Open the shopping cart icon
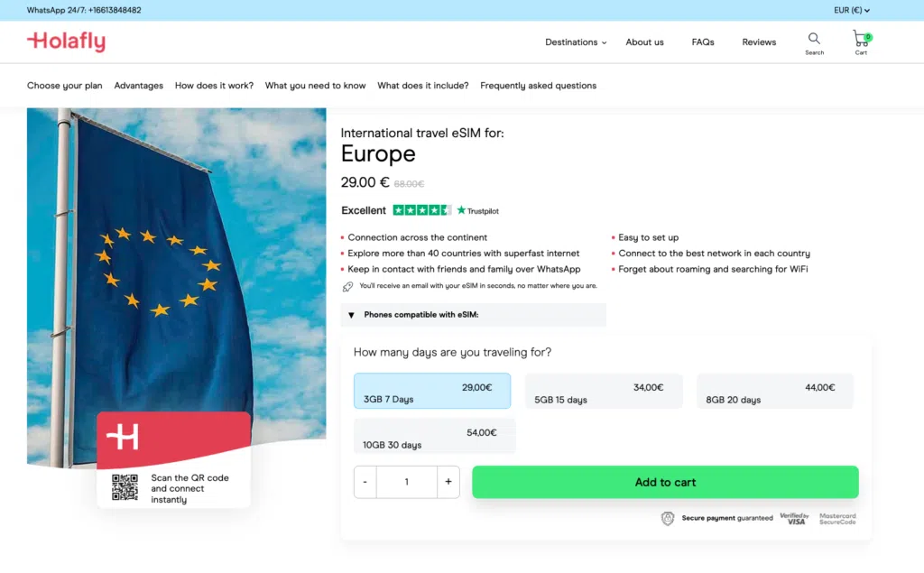 click(861, 39)
